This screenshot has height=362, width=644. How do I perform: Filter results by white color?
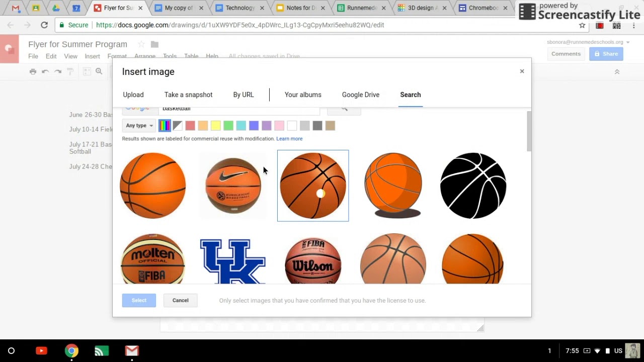tap(292, 126)
